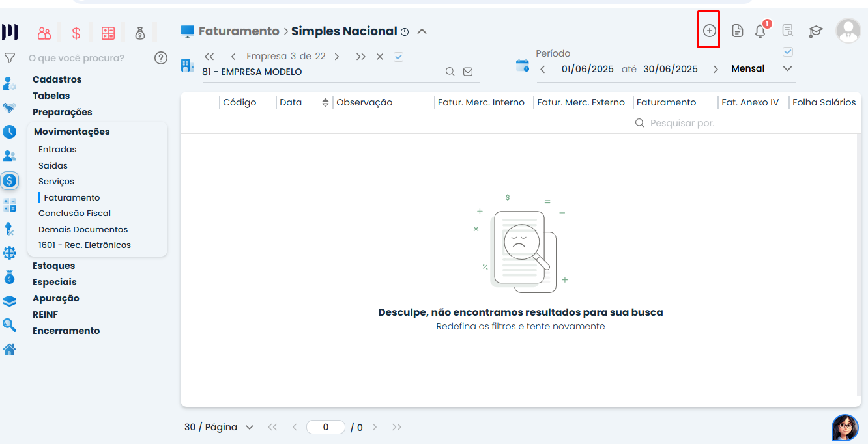Select Conclusão Fiscal menu item
This screenshot has height=444, width=868.
click(74, 213)
